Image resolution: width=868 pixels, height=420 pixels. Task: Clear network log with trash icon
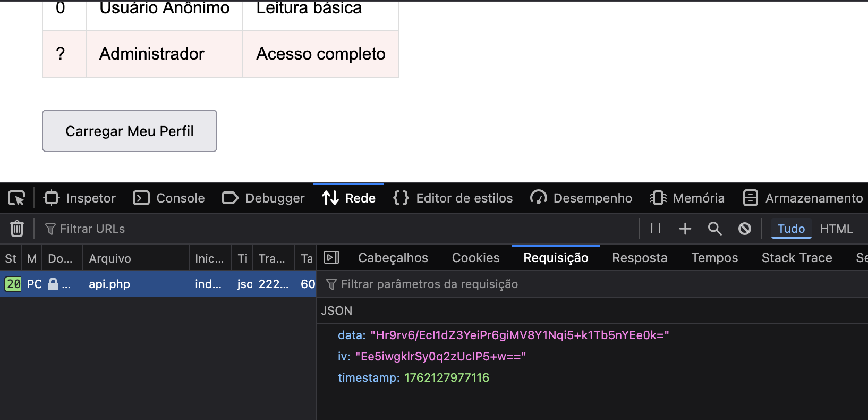[x=17, y=229]
